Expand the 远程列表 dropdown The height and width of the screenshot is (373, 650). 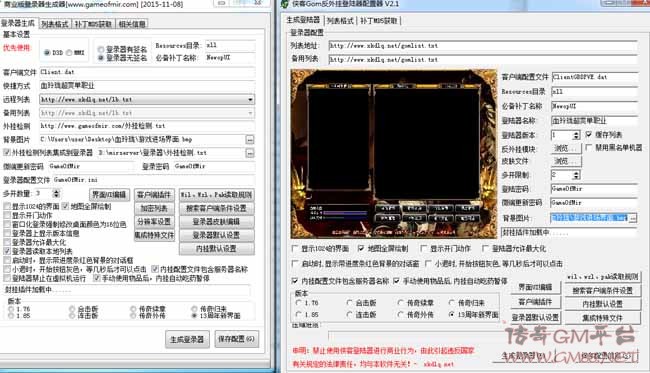point(250,99)
